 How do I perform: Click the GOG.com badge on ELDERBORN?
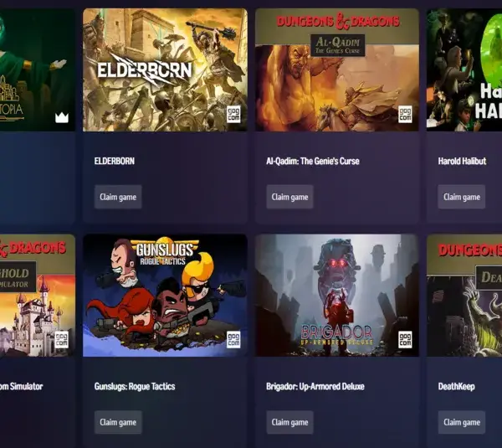[x=233, y=114]
